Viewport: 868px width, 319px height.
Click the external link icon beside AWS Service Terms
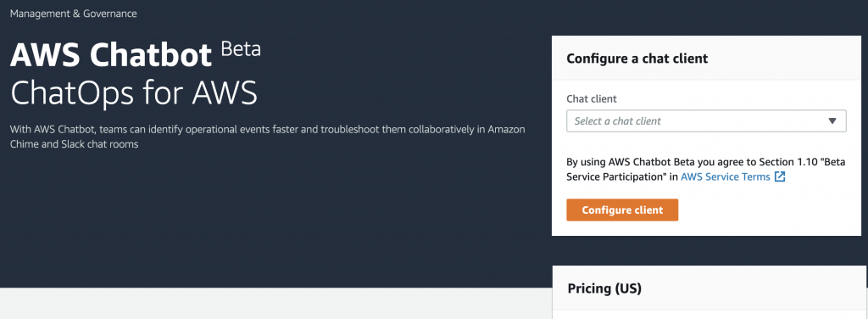pyautogui.click(x=780, y=177)
